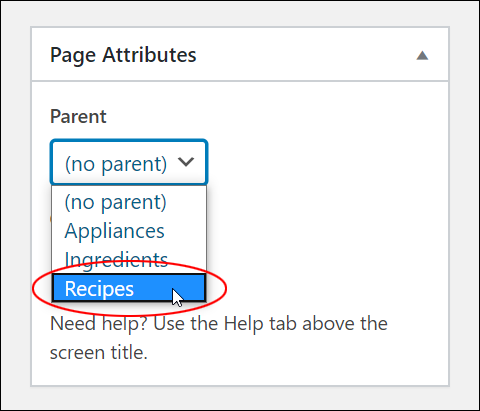Select (no parent) in the open list
This screenshot has height=411, width=480.
[115, 202]
